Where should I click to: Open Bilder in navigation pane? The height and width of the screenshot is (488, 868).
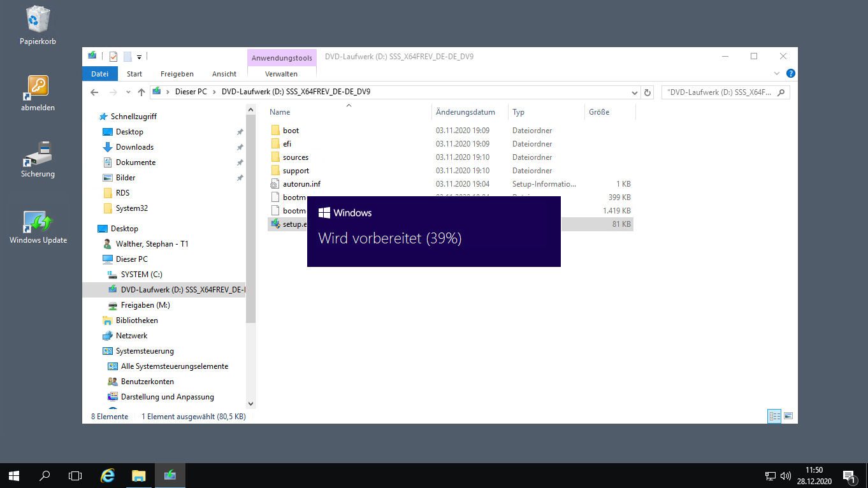point(126,178)
